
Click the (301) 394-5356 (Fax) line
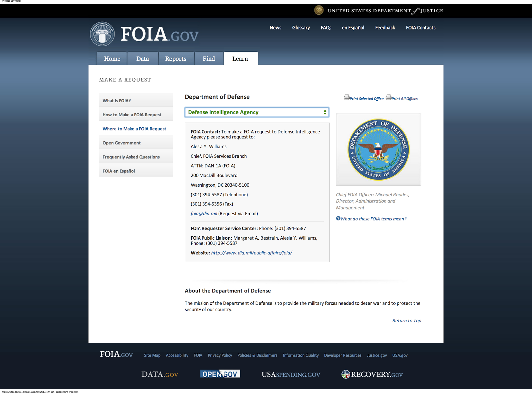click(x=212, y=204)
